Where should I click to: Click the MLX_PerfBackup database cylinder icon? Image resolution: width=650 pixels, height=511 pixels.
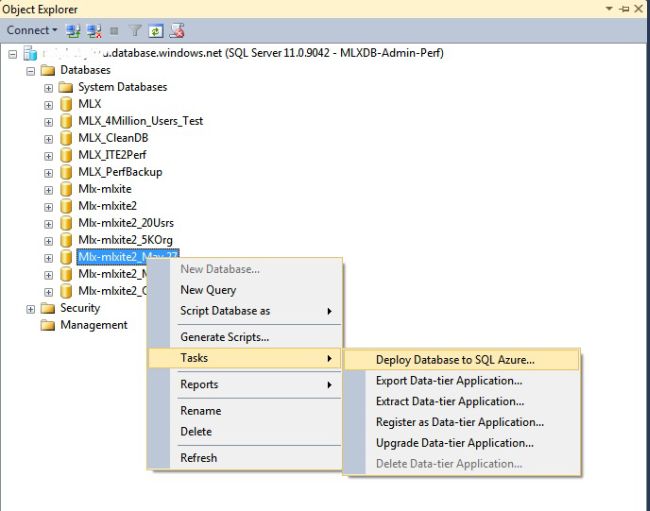pos(65,172)
